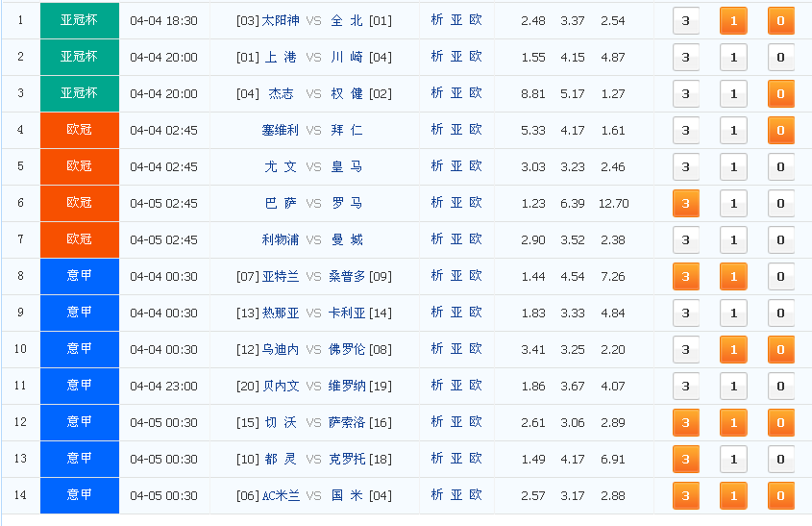Deselect the 3 pick for 巴萨 vs 罗马
The image size is (812, 526).
click(x=686, y=204)
